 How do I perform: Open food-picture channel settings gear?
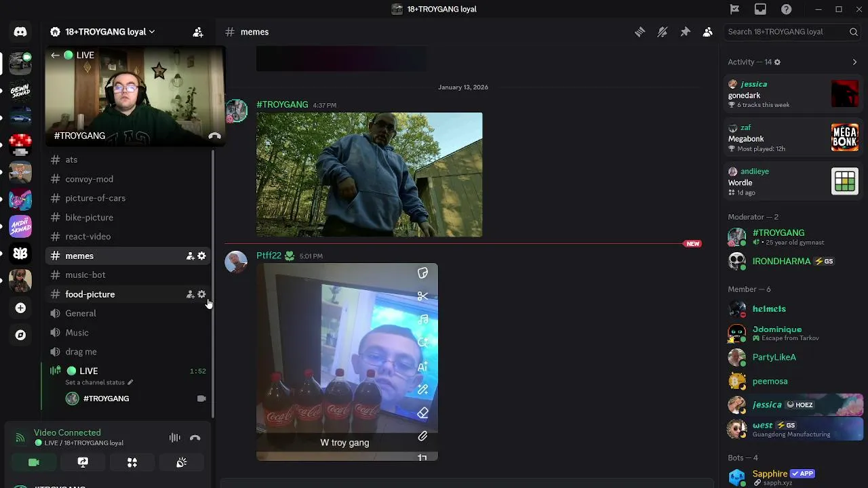[x=201, y=294]
